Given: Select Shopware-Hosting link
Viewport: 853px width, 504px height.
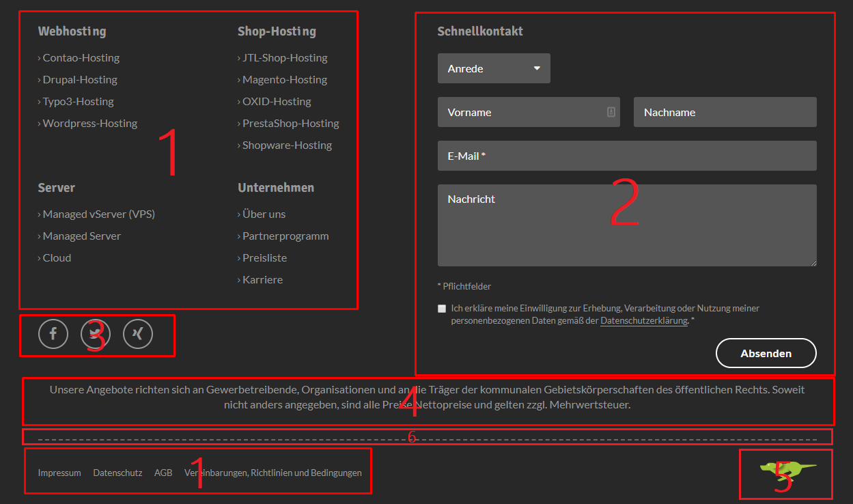Looking at the screenshot, I should (287, 145).
